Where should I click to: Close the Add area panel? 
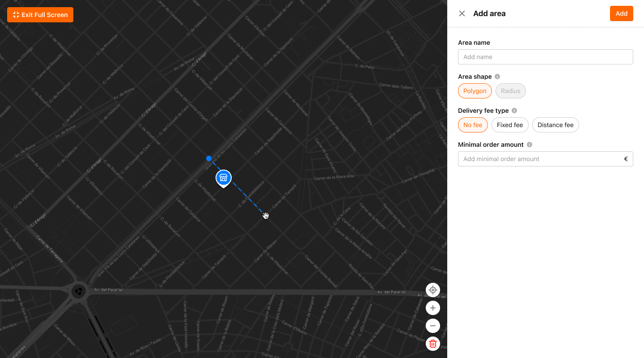point(462,13)
